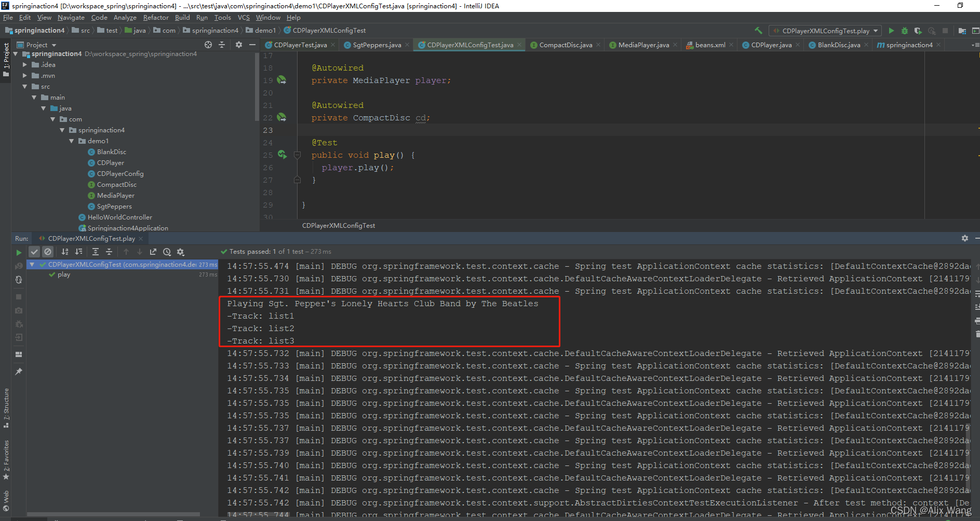Open the File menu

pyautogui.click(x=8, y=17)
